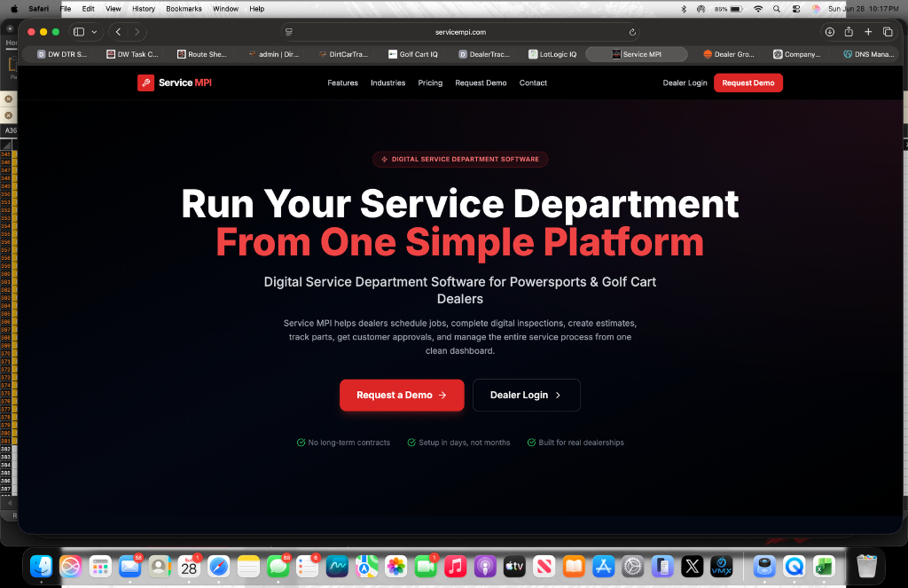
Task: Switch to the LotLogic IQ tab
Action: 553,54
